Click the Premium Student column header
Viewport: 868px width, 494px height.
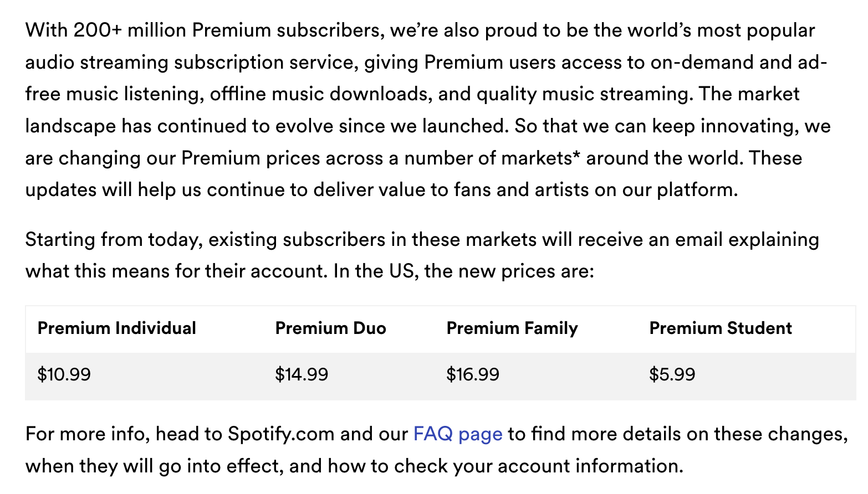[721, 328]
